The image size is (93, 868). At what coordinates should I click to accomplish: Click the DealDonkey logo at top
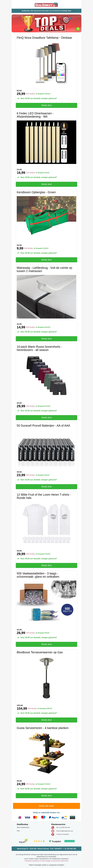pyautogui.click(x=46, y=5)
